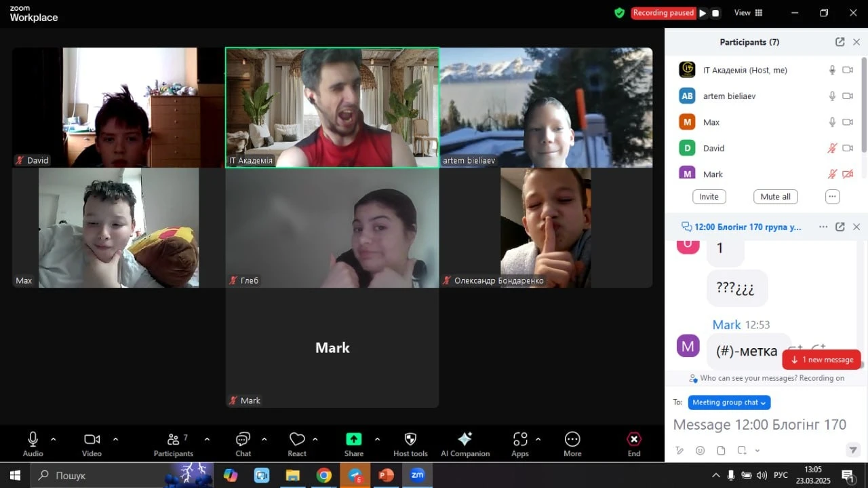868x488 pixels.
Task: Stop the paused recording
Action: point(715,13)
